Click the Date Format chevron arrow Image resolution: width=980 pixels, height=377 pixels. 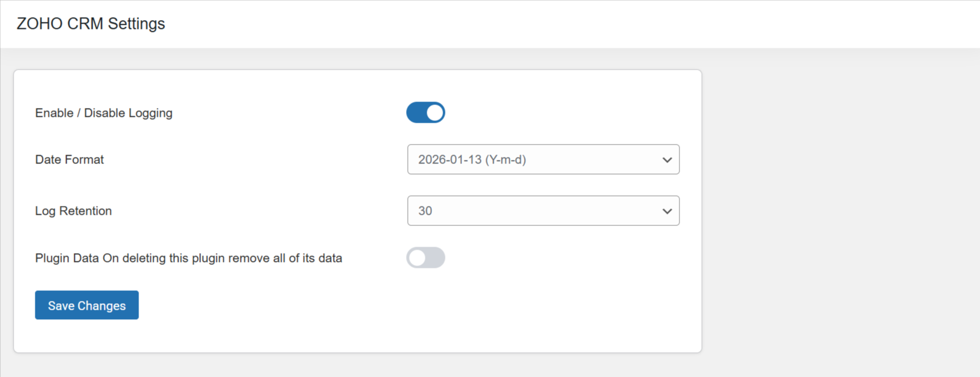coord(667,160)
